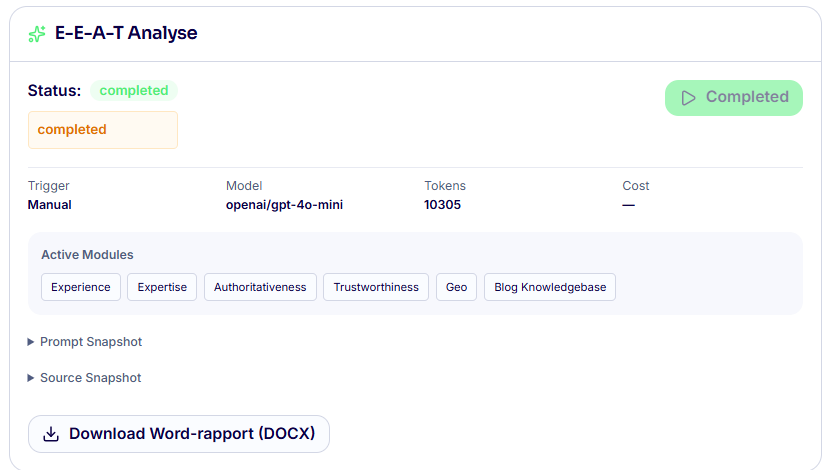
Task: Click the Tokens label
Action: click(445, 186)
